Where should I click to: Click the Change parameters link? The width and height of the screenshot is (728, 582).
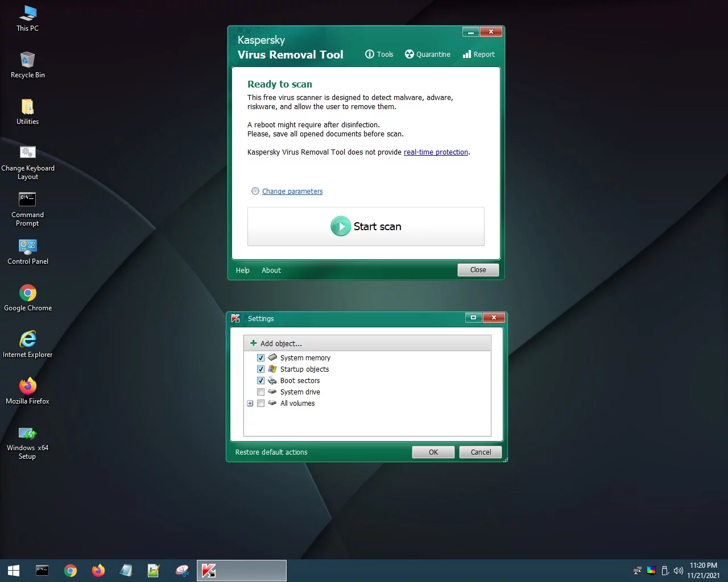pos(292,192)
